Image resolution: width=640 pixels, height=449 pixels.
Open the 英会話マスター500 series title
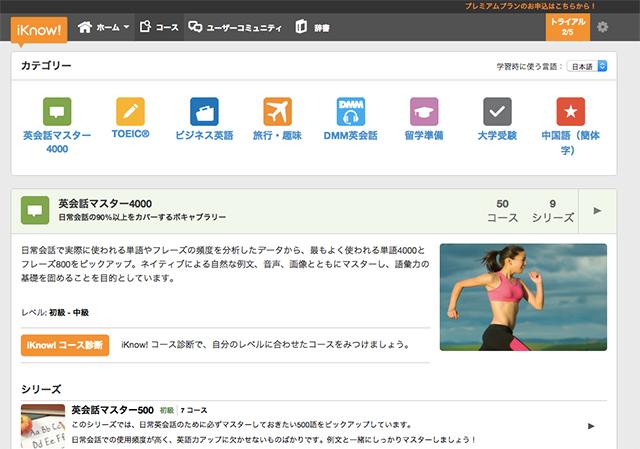tap(113, 410)
